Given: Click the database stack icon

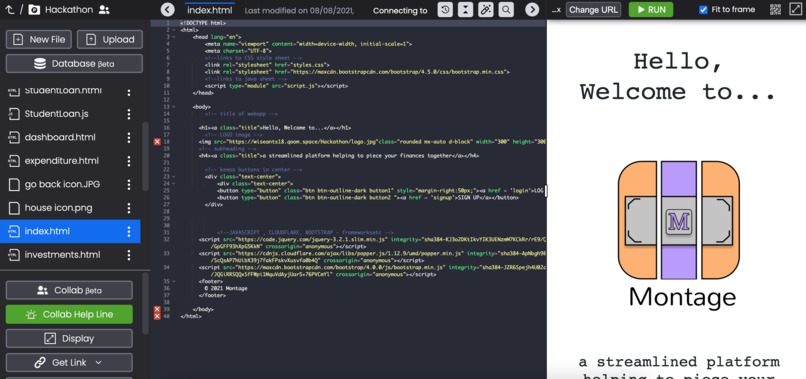Looking at the screenshot, I should (x=40, y=64).
